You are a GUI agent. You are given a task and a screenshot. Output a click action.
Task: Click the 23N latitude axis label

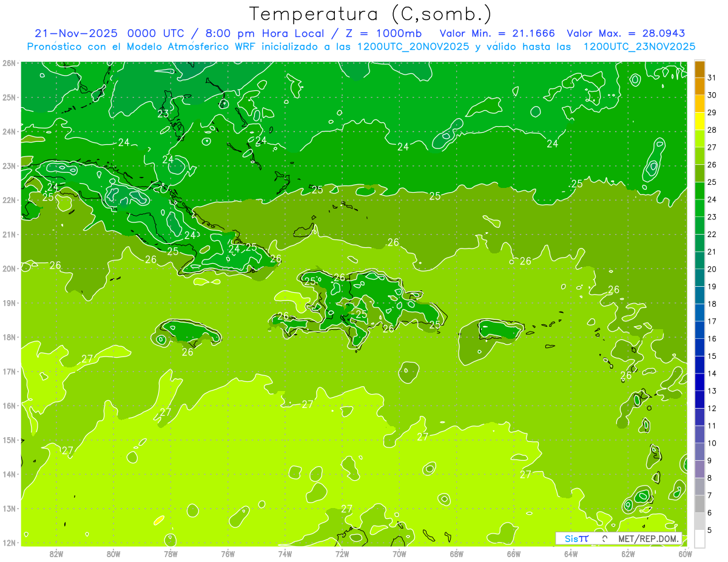(x=8, y=166)
